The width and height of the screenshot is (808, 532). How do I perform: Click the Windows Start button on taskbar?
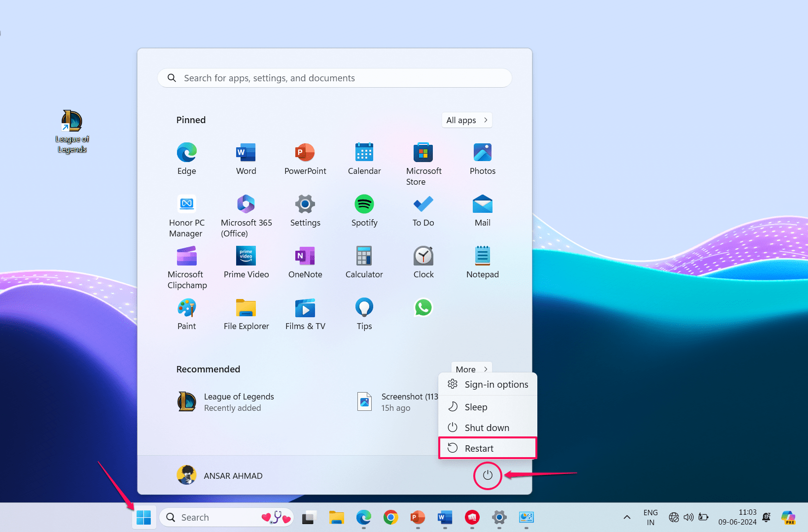point(144,517)
